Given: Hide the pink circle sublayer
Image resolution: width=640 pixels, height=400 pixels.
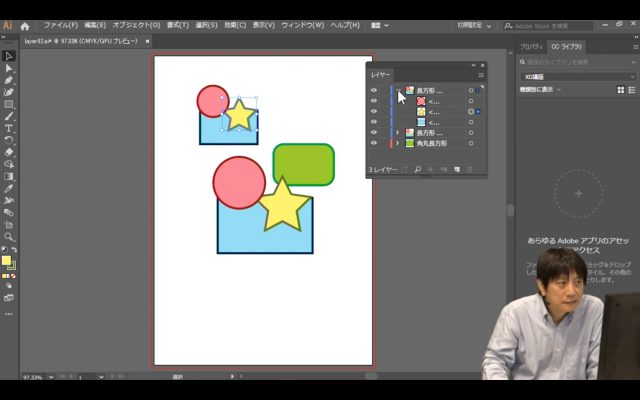Looking at the screenshot, I should [x=374, y=101].
